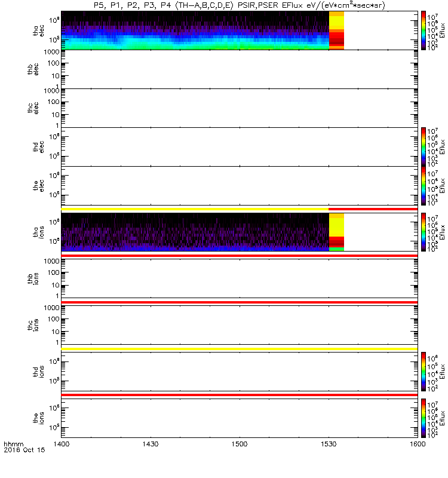Click the 1500 time tick label

point(240,444)
